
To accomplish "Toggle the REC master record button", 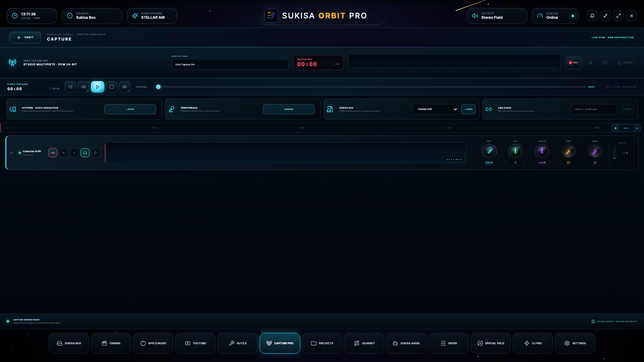I will pyautogui.click(x=574, y=63).
